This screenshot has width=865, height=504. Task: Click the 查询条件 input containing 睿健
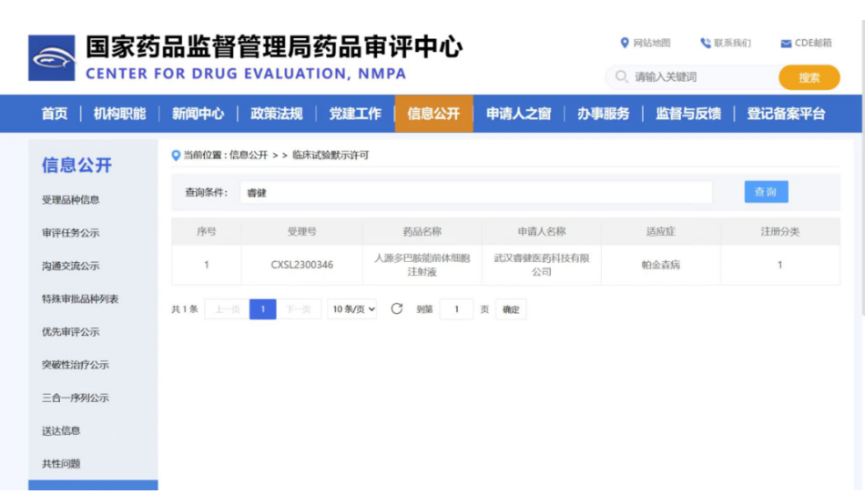pyautogui.click(x=475, y=193)
